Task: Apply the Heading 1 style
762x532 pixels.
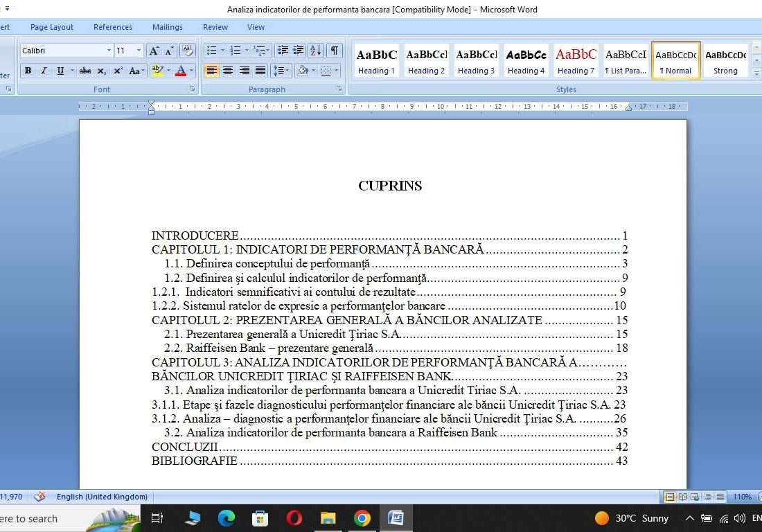Action: (x=376, y=60)
